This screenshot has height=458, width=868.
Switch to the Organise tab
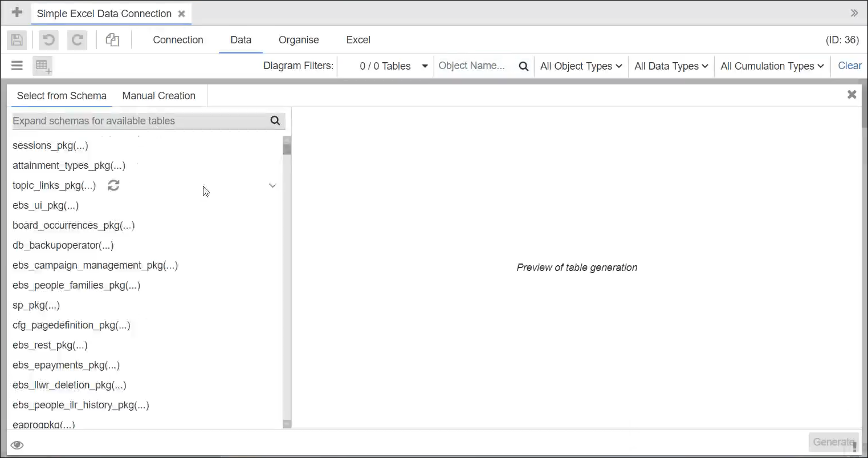[x=299, y=40]
